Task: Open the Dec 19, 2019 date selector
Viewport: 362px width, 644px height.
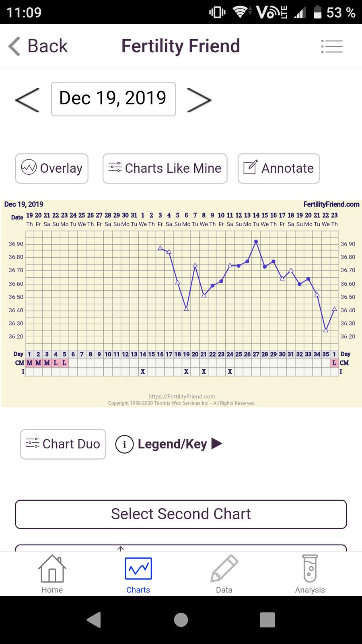Action: (113, 99)
